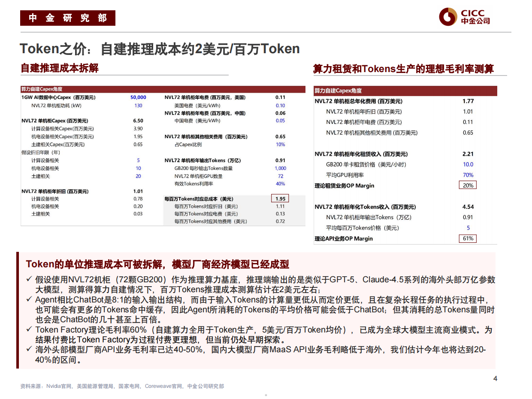Select the slide title 'Token之价：自建推理成本约2美元/百万Token'
The width and height of the screenshot is (532, 399).
pos(160,49)
